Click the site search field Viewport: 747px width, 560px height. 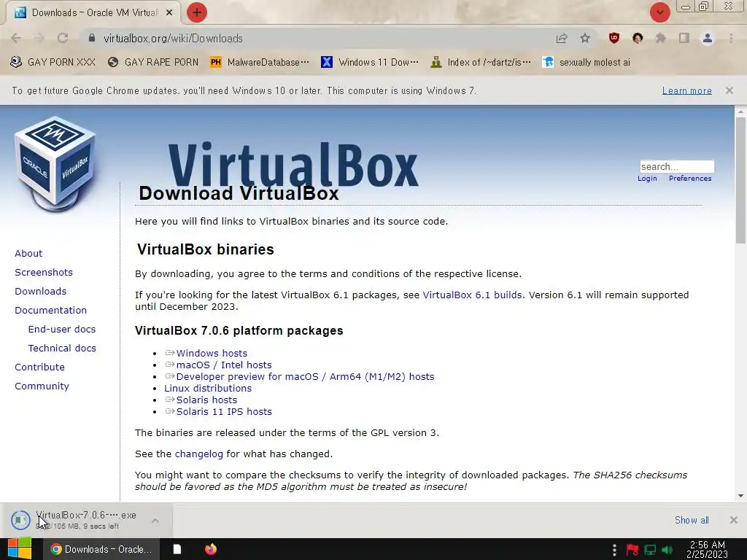click(677, 167)
